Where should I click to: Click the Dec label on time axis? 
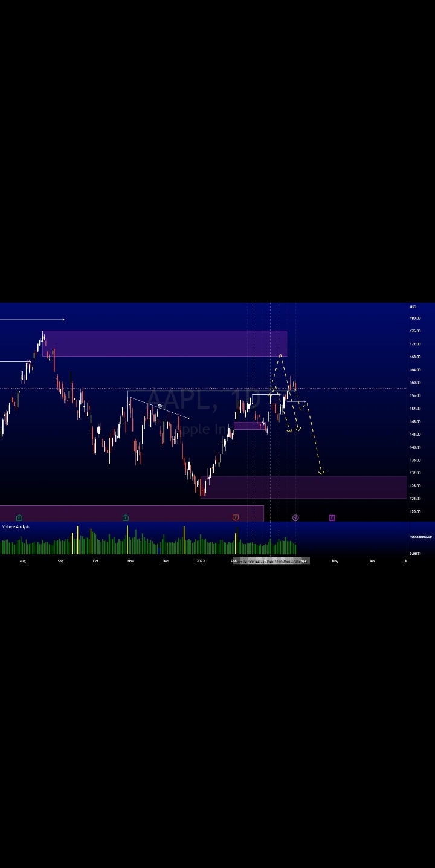coord(166,561)
